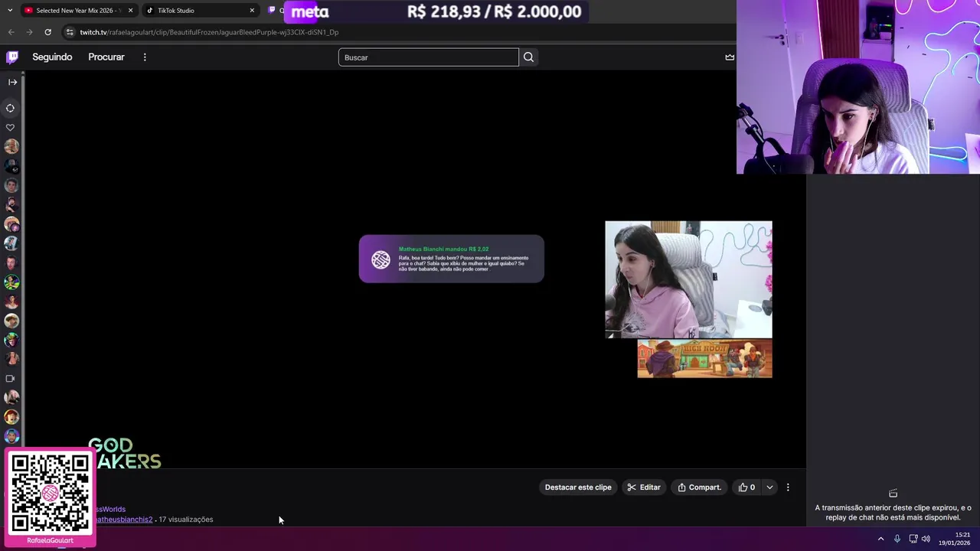The height and width of the screenshot is (551, 980).
Task: Expand the reaction chevron next to like
Action: click(769, 487)
